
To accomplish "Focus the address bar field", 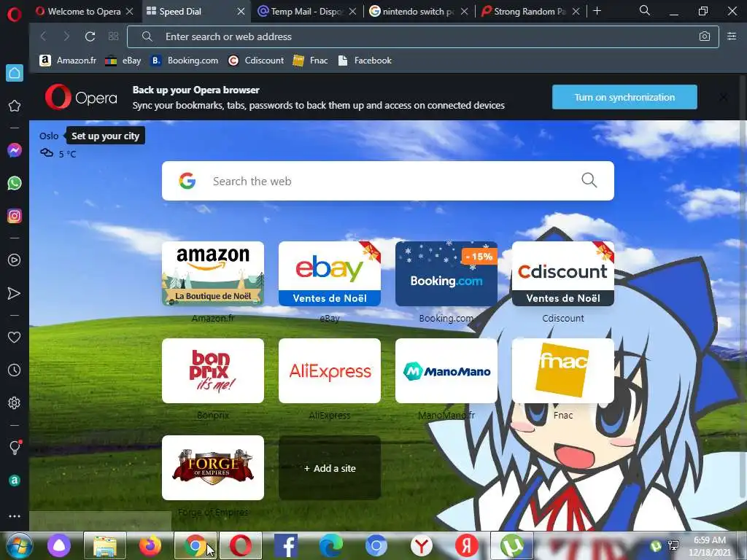I will click(x=423, y=36).
